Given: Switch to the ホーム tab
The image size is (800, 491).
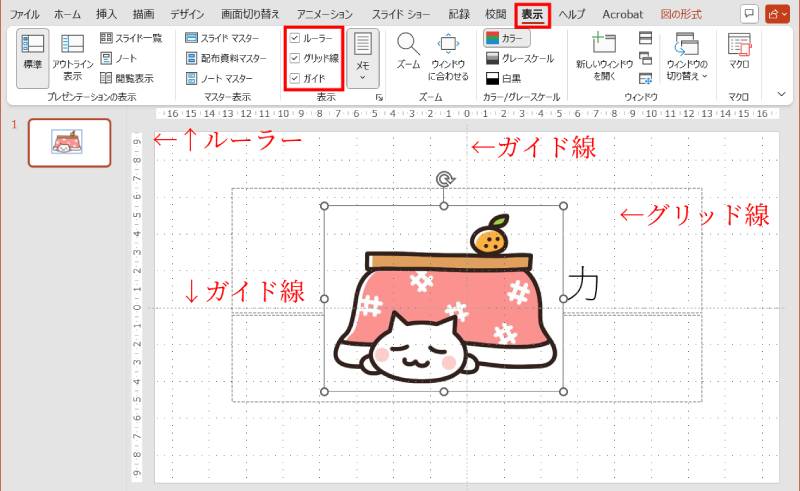Looking at the screenshot, I should (x=67, y=14).
